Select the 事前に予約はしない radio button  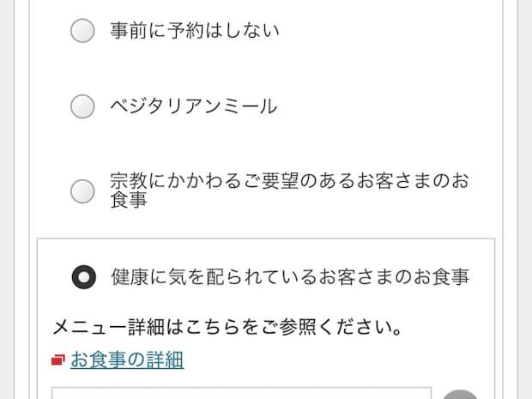(x=83, y=32)
